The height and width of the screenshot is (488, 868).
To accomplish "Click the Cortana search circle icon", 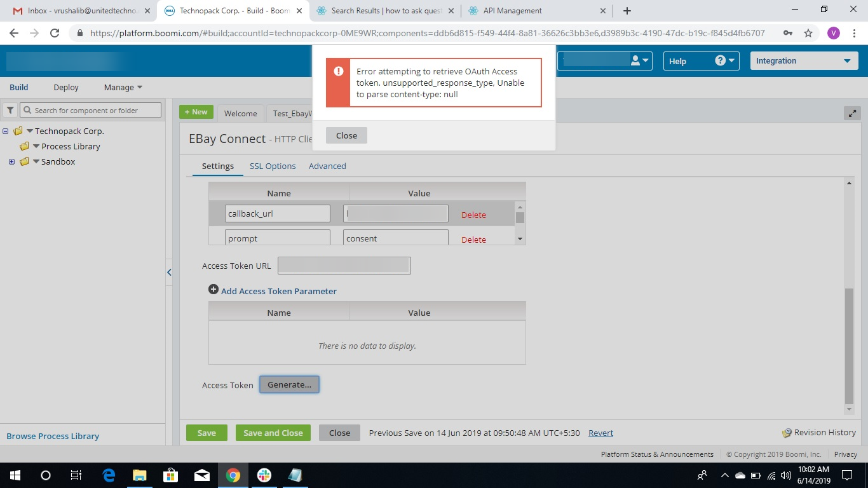I will coord(45,475).
